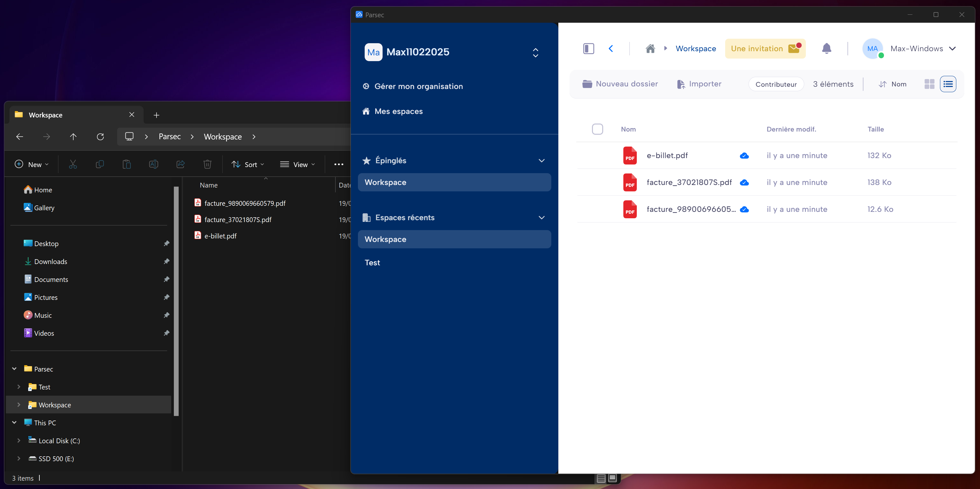The height and width of the screenshot is (489, 980).
Task: Click the PDF icon of e-billet.pdf in Parsec
Action: (x=630, y=156)
